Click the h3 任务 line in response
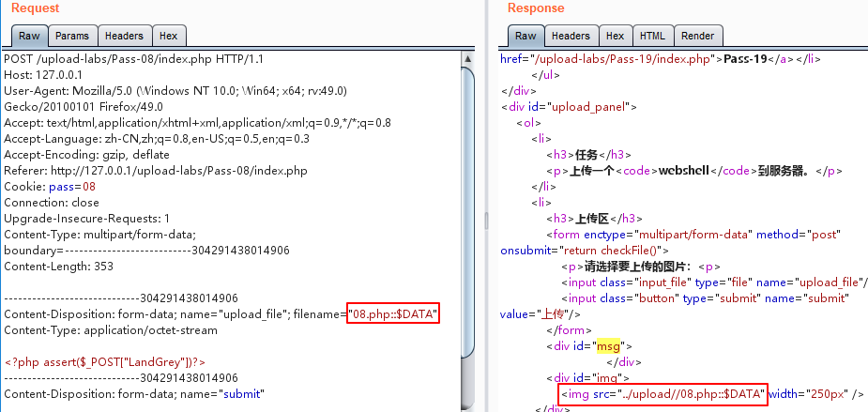The height and width of the screenshot is (412, 868). pyautogui.click(x=588, y=155)
